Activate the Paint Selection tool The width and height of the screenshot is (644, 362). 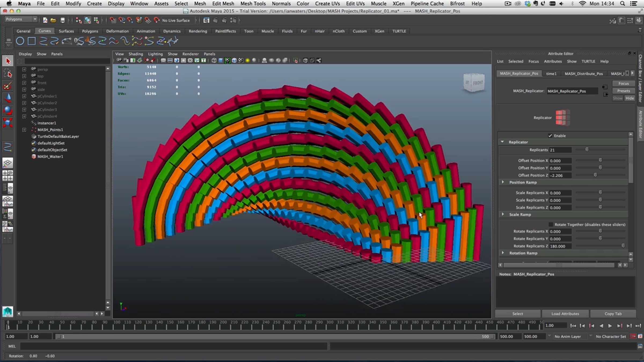pyautogui.click(x=8, y=86)
